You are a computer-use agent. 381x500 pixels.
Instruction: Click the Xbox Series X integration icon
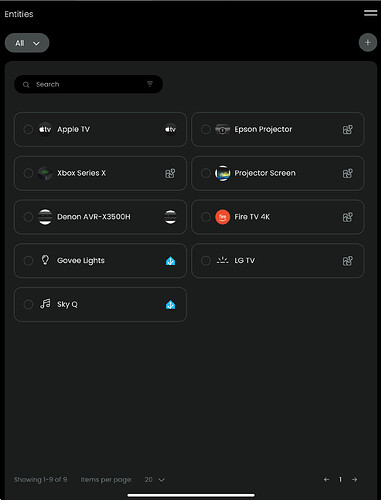(x=170, y=173)
